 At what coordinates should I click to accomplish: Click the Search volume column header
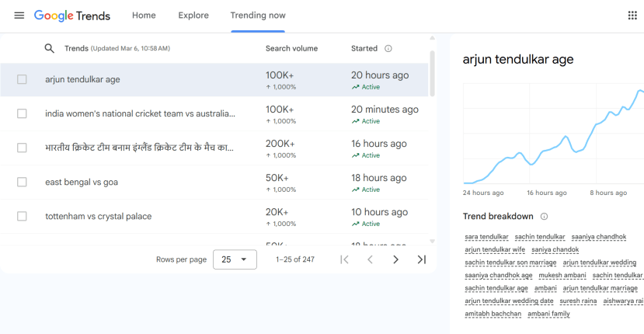(291, 48)
